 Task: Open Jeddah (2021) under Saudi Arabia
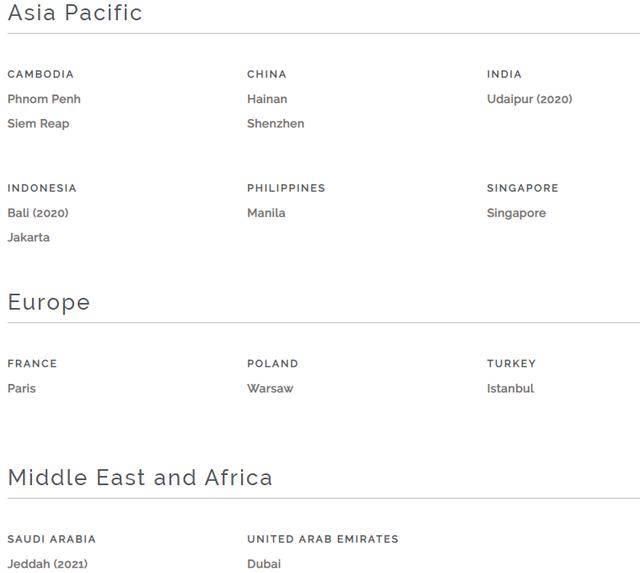(x=47, y=564)
